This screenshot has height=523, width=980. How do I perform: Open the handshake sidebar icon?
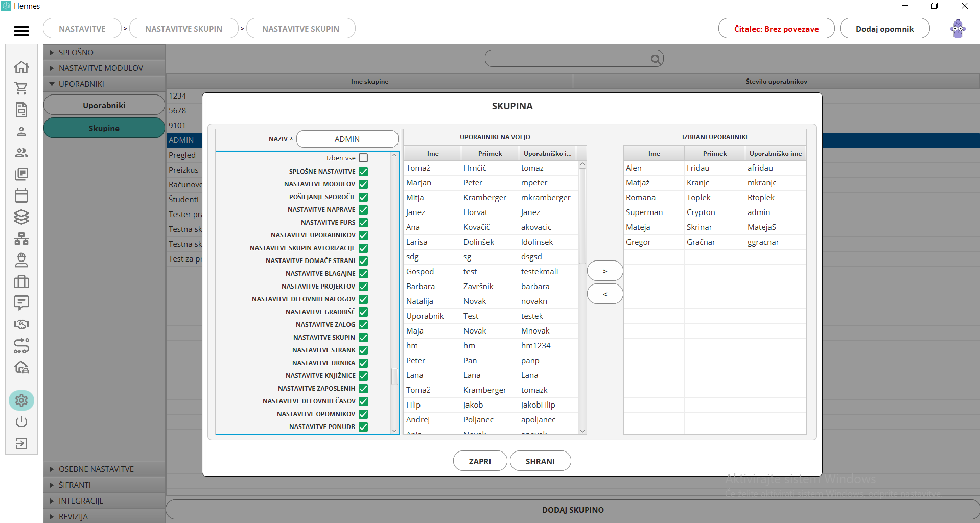pyautogui.click(x=21, y=324)
